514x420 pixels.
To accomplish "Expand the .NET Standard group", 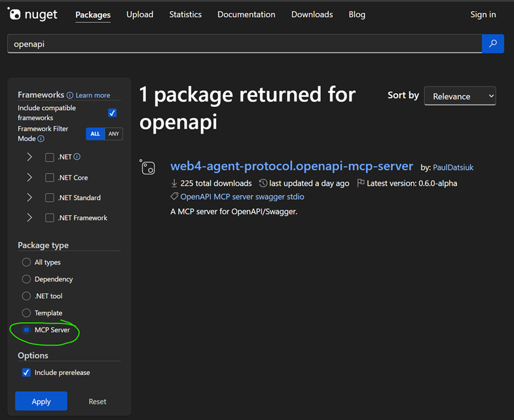I will point(29,197).
